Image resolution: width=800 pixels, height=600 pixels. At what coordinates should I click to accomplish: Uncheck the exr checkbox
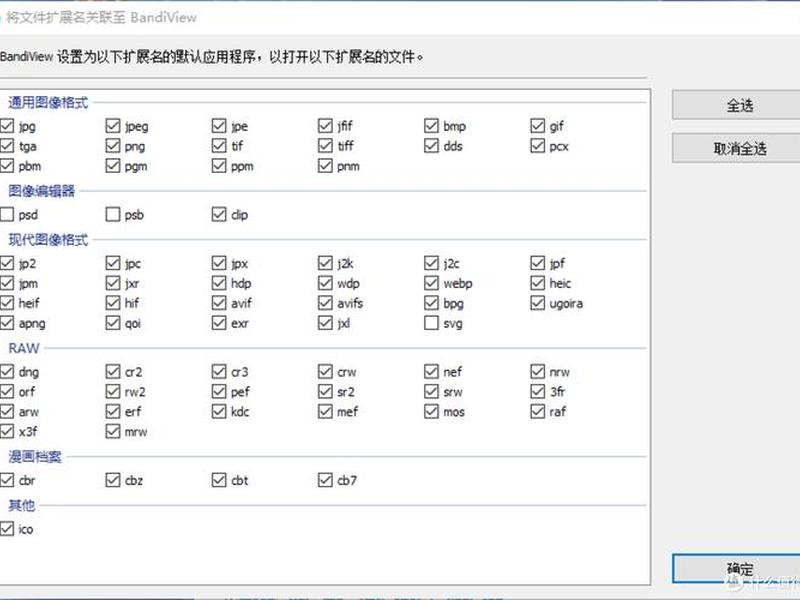pyautogui.click(x=219, y=323)
